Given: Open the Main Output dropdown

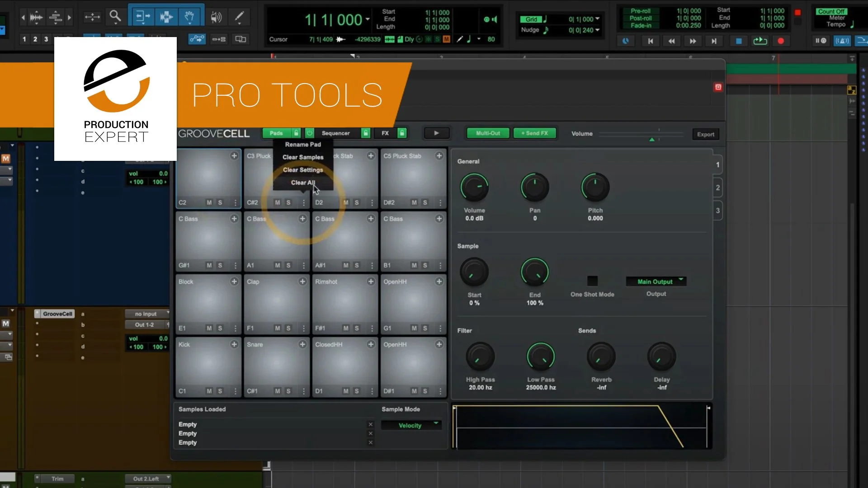Looking at the screenshot, I should [656, 281].
